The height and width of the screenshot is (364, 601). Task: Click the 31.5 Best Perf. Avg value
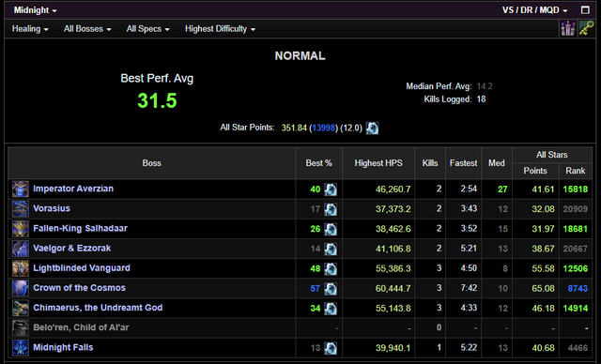157,101
